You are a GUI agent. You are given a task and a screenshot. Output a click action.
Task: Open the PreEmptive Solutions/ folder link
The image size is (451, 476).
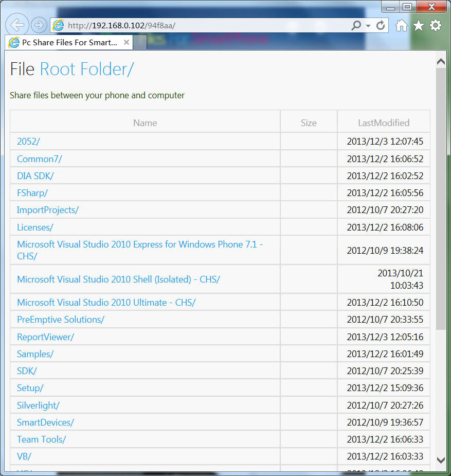(x=61, y=320)
